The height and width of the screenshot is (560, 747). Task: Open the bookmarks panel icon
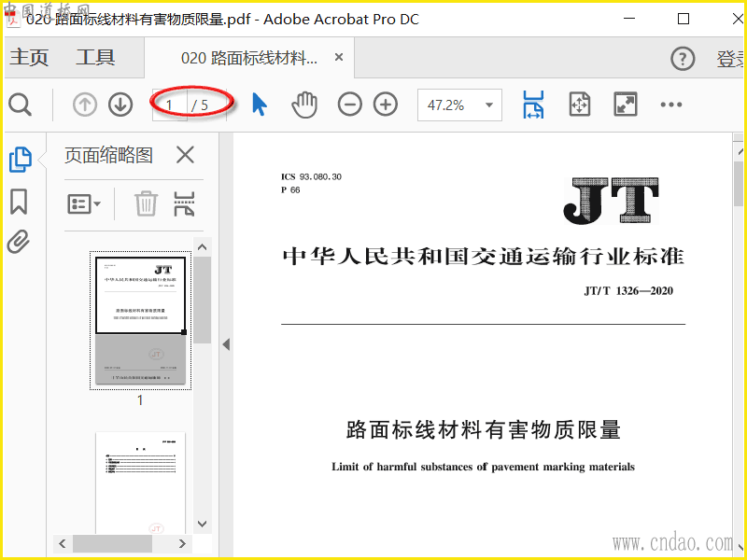click(x=19, y=202)
